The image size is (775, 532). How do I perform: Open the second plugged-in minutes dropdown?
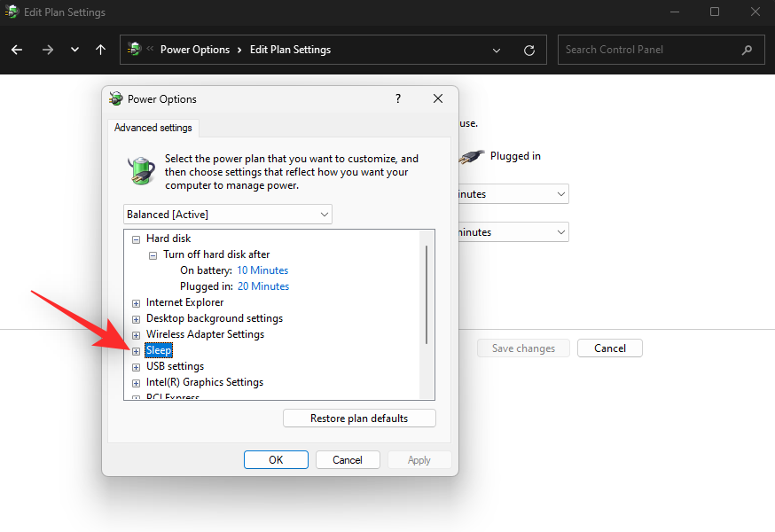click(513, 232)
